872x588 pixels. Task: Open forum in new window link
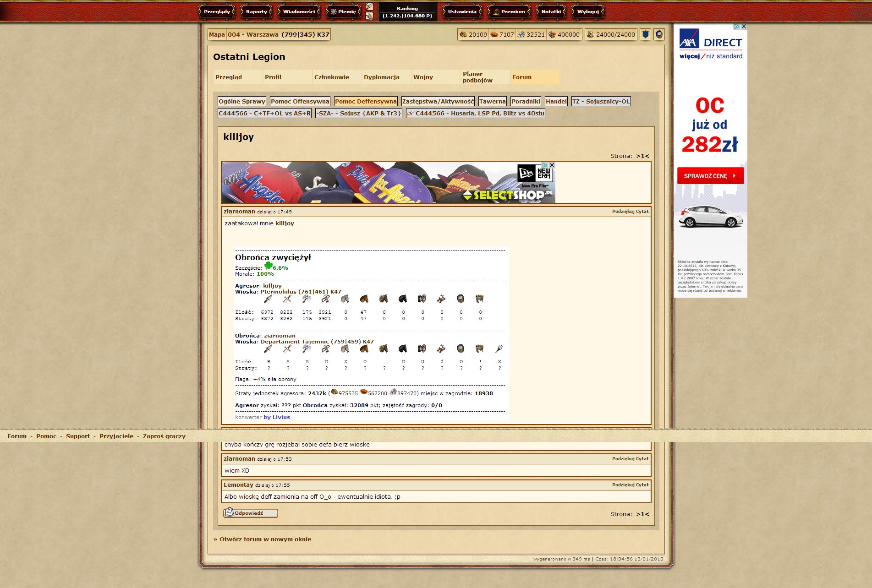coord(265,539)
